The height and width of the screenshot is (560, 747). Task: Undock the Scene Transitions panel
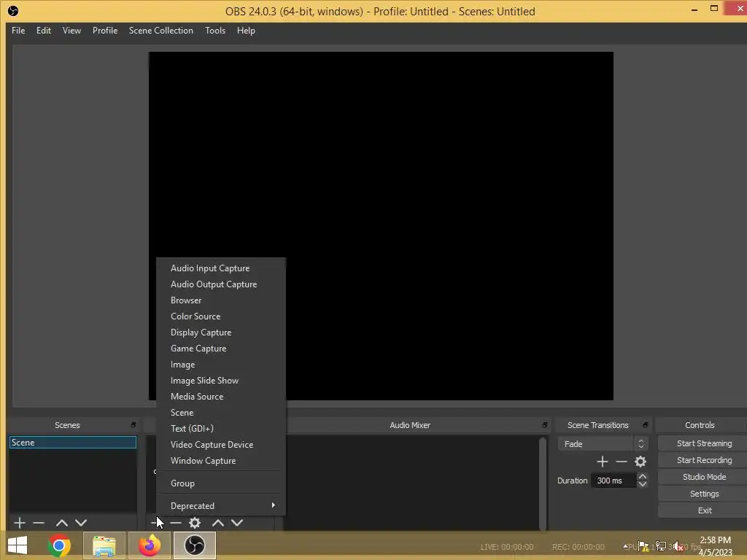(x=645, y=425)
